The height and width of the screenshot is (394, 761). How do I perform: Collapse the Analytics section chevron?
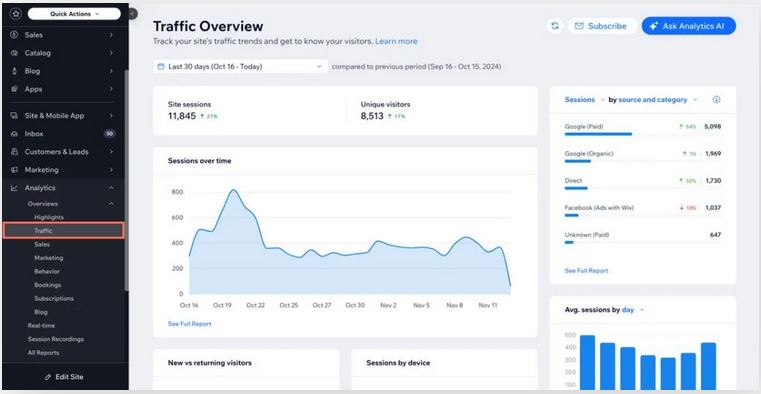[x=111, y=188]
